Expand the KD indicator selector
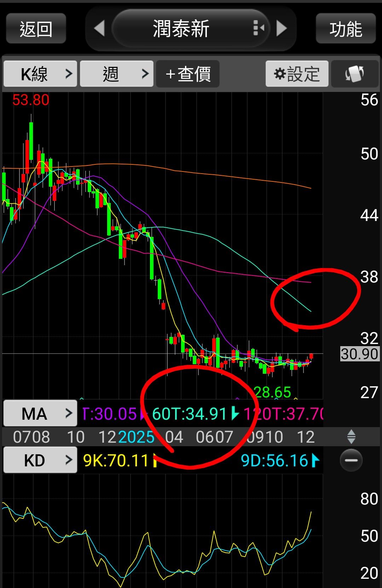 click(x=40, y=460)
